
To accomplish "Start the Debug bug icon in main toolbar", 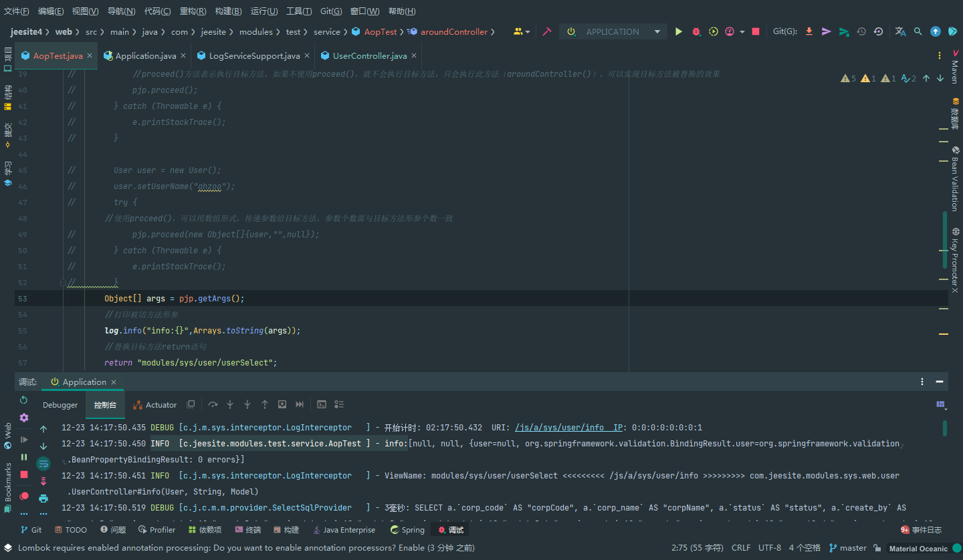I will pos(696,31).
